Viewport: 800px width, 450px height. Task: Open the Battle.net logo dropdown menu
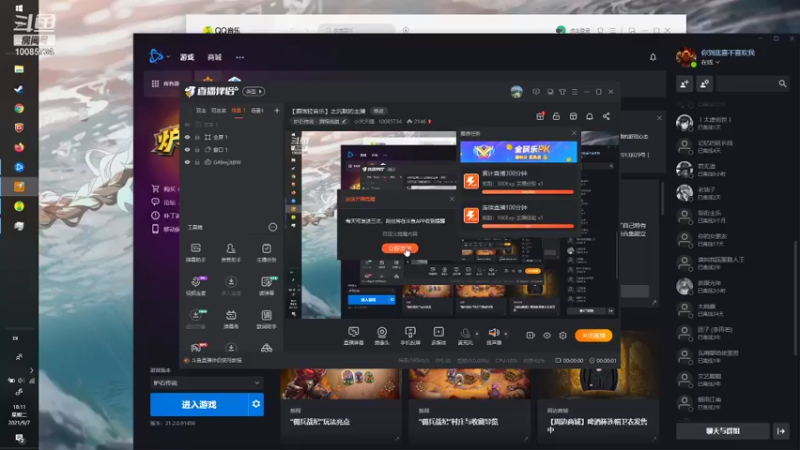[x=159, y=56]
